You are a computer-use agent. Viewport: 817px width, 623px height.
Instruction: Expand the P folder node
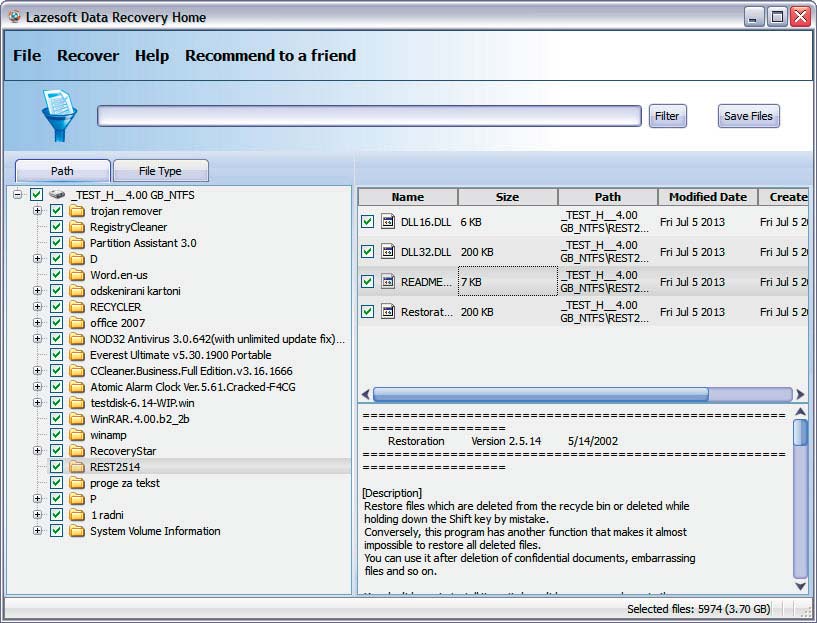coord(38,499)
